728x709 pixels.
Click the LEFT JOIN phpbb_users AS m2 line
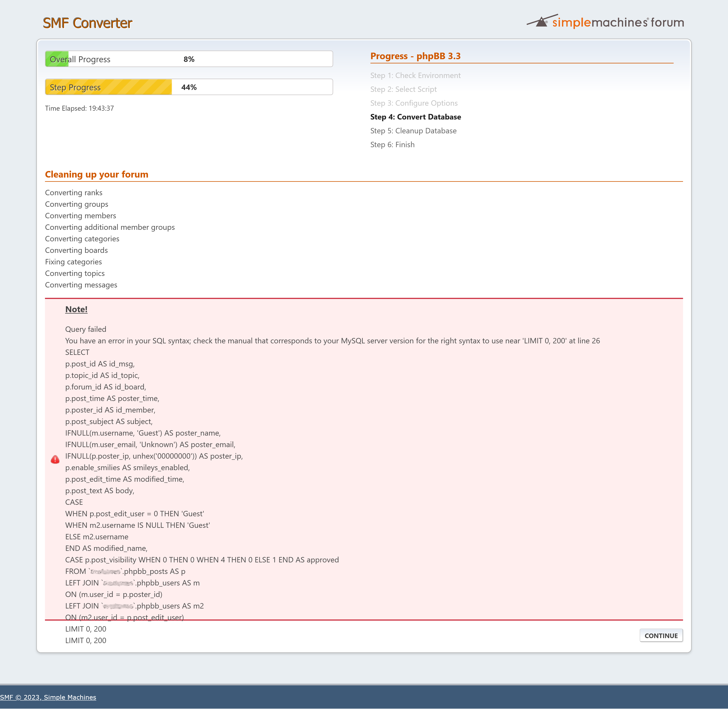click(x=134, y=606)
